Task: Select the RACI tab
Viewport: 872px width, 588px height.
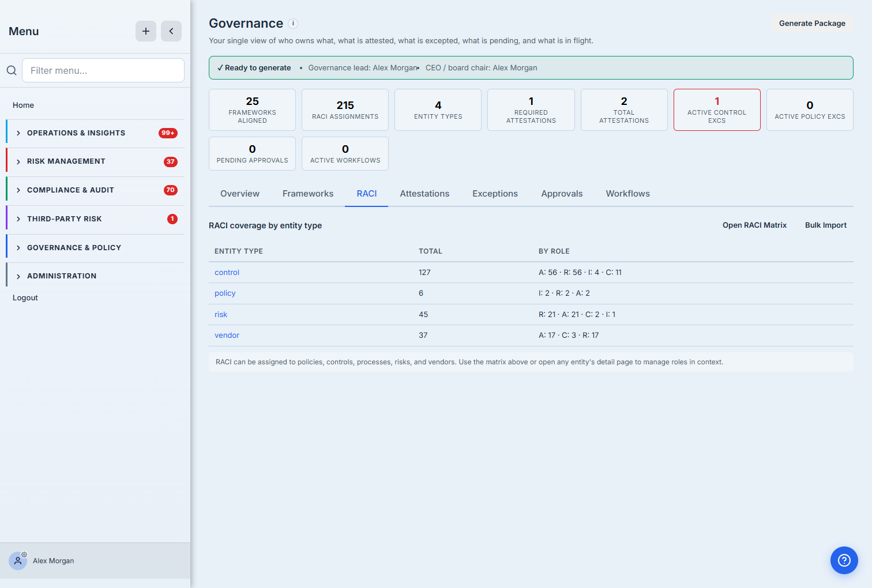Action: (x=367, y=194)
